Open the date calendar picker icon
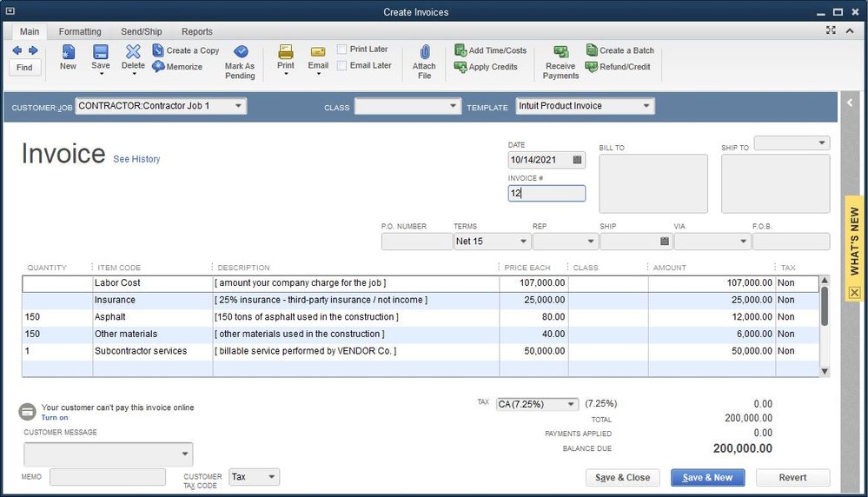Viewport: 868px width, 497px height. pos(577,160)
